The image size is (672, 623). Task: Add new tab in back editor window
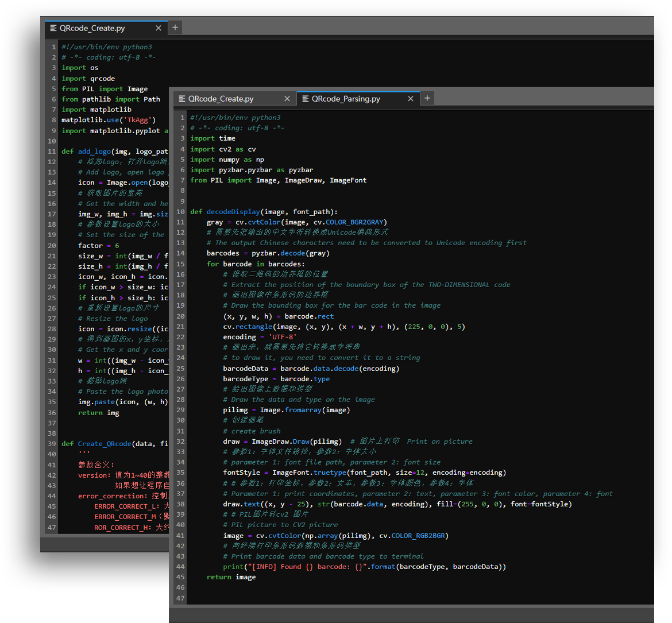(175, 28)
